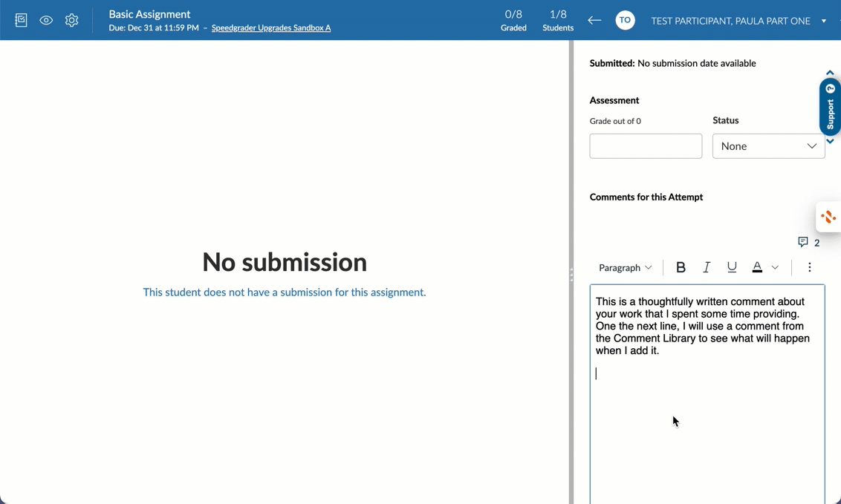
Task: Open more editor options via the kebab icon
Action: pyautogui.click(x=810, y=267)
